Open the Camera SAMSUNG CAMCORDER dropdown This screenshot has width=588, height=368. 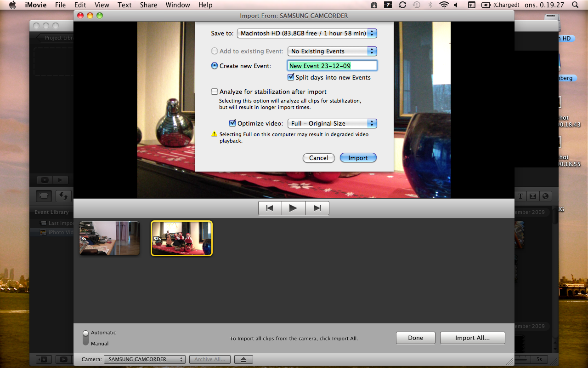145,359
